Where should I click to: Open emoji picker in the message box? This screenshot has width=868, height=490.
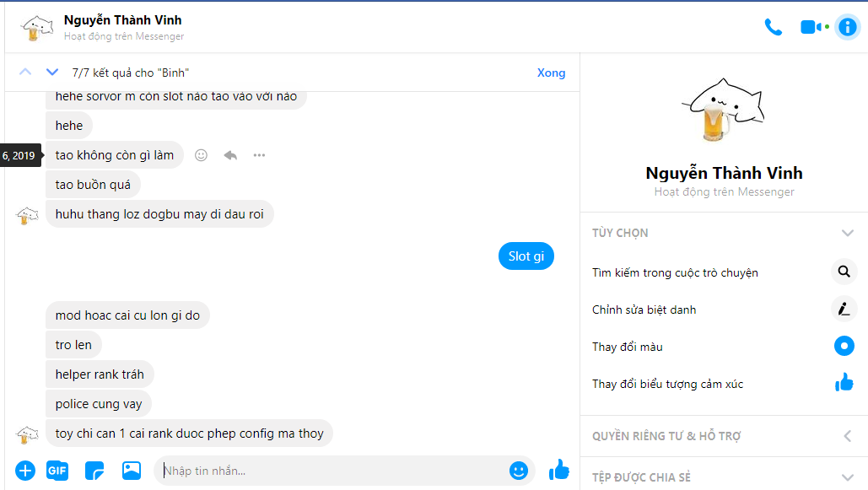pos(518,471)
